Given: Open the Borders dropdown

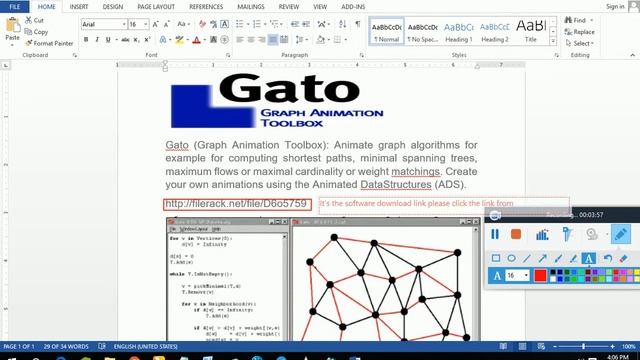Looking at the screenshot, I should point(346,40).
